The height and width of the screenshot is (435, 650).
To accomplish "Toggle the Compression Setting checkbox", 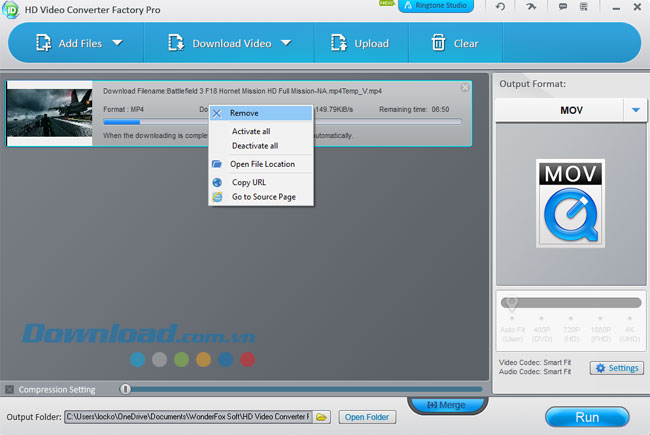I will 10,390.
